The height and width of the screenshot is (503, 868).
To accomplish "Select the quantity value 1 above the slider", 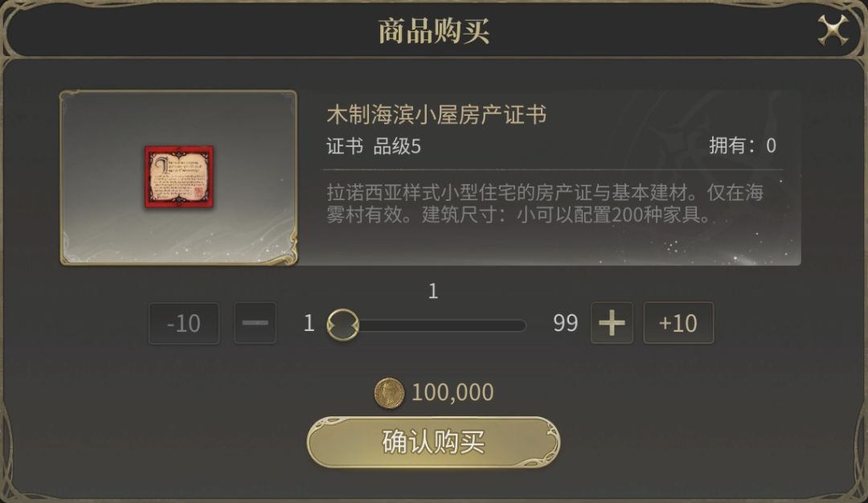I will [432, 292].
